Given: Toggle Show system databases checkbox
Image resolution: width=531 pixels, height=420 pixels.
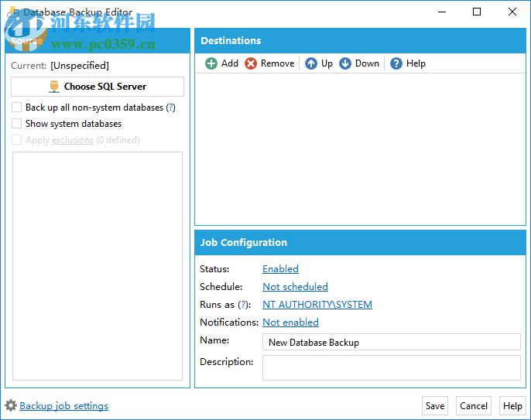Looking at the screenshot, I should point(16,123).
